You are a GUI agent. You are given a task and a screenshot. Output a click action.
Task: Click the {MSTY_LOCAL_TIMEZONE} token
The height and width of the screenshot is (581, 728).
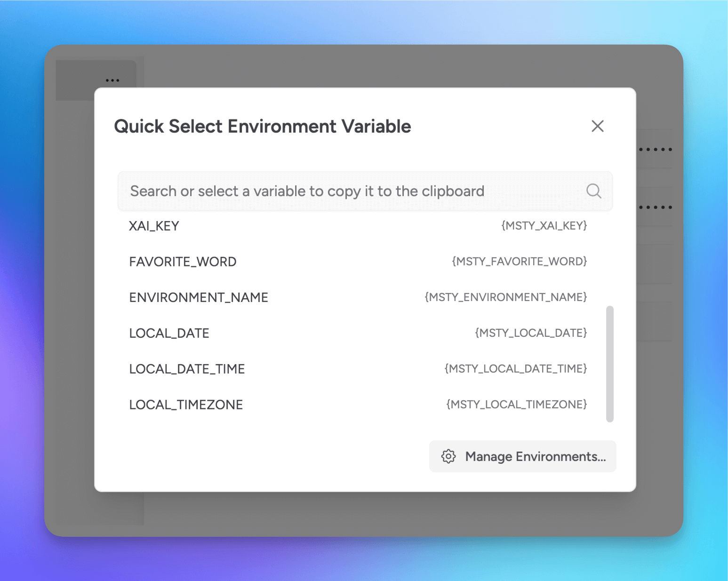[516, 404]
